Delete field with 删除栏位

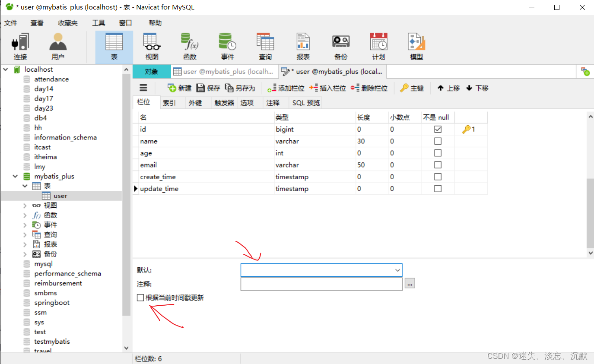[x=369, y=88]
